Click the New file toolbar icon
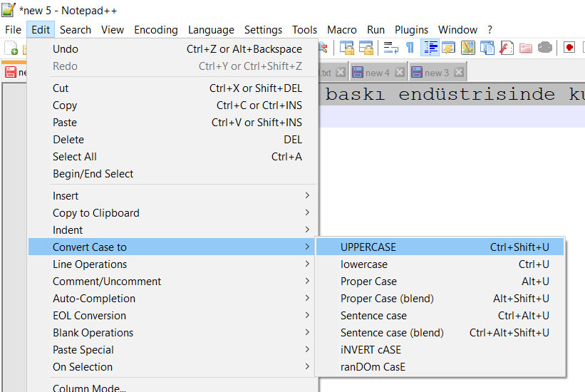The height and width of the screenshot is (392, 585). pos(11,48)
